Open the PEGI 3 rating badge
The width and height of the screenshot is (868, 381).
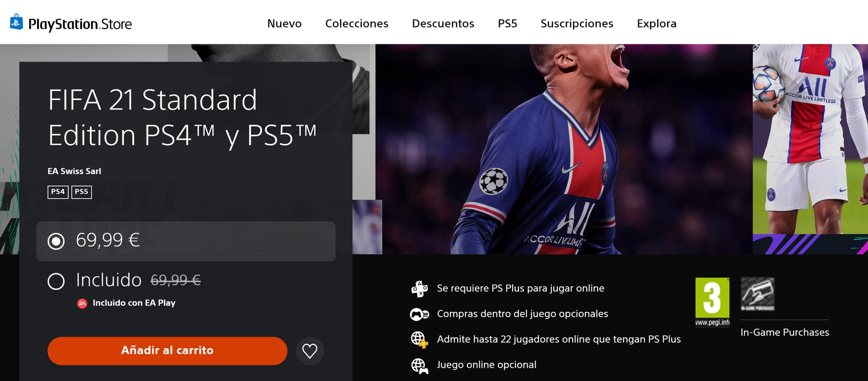[x=712, y=302]
